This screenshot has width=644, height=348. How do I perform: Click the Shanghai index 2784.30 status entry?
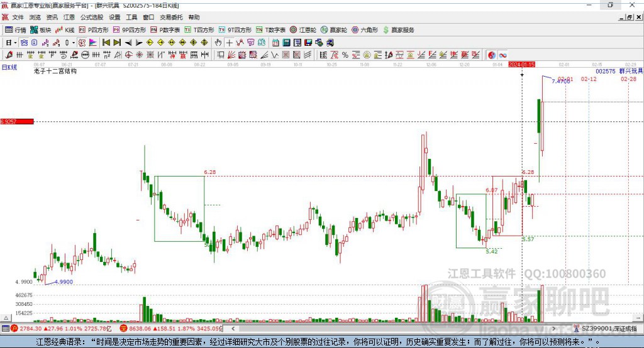pyautogui.click(x=61, y=329)
